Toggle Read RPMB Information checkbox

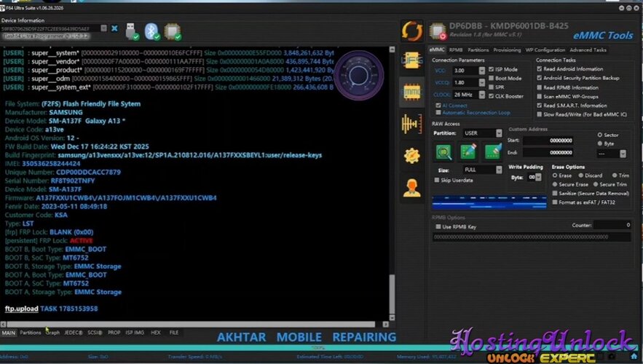point(540,87)
